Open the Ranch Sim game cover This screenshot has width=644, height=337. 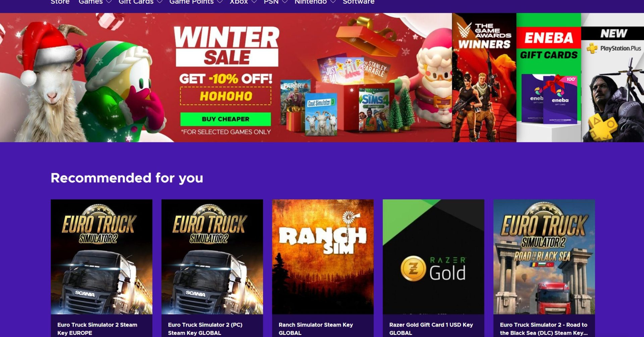click(323, 257)
